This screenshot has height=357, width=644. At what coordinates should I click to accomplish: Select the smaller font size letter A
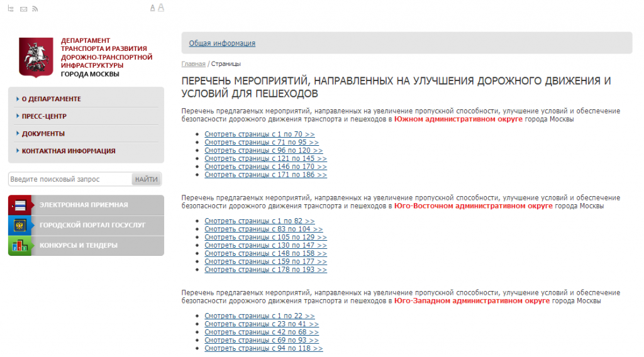click(x=152, y=8)
